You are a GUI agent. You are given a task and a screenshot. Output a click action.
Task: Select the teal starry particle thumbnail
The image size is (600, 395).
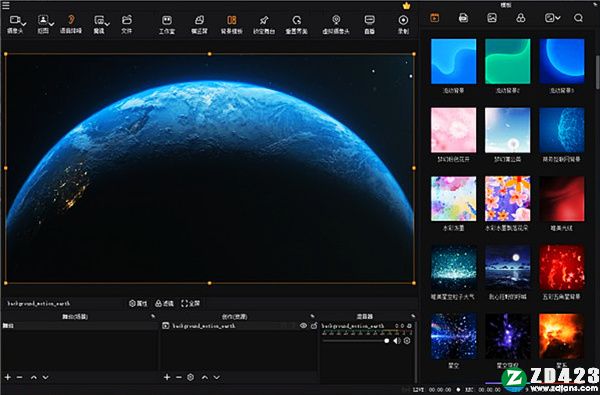[x=453, y=268]
